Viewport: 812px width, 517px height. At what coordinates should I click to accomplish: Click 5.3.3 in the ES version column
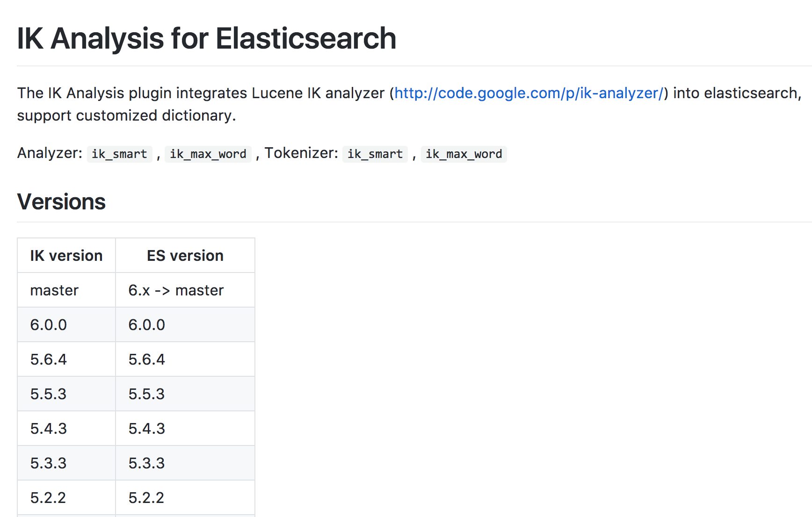tap(185, 463)
